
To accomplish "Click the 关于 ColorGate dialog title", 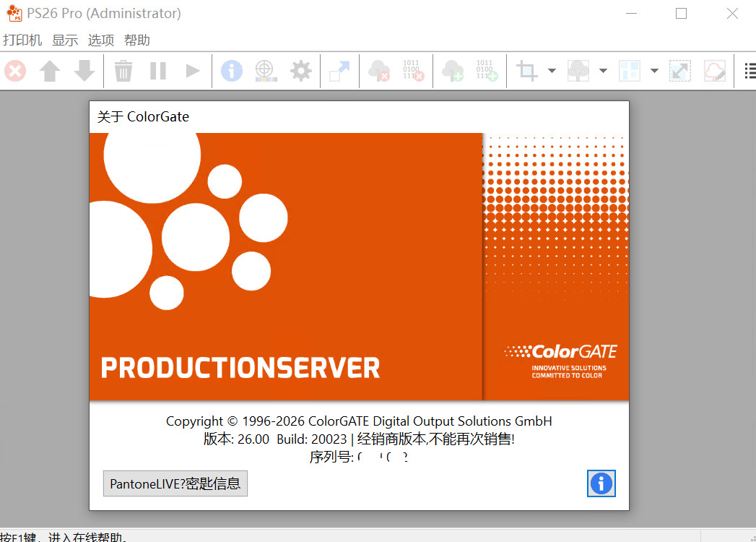I will point(143,117).
